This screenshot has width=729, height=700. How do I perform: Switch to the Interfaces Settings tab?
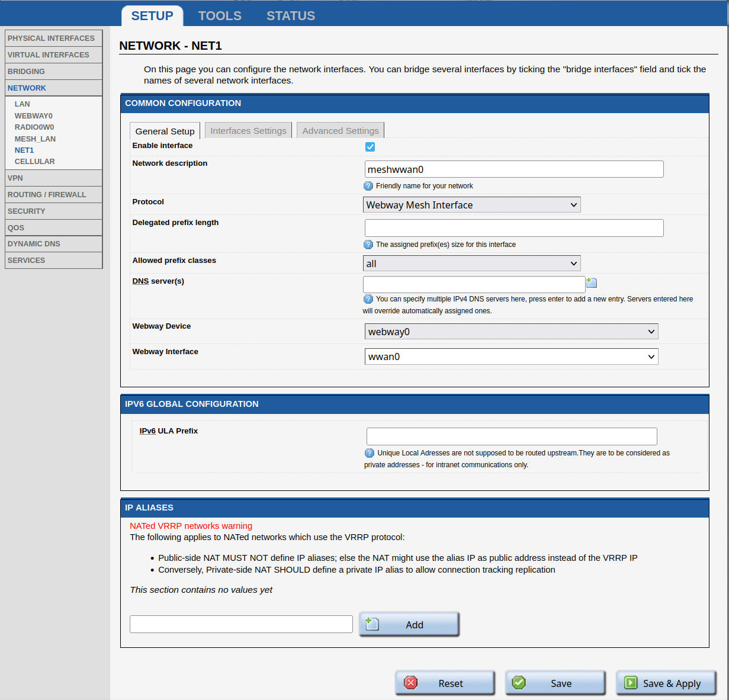pyautogui.click(x=248, y=131)
